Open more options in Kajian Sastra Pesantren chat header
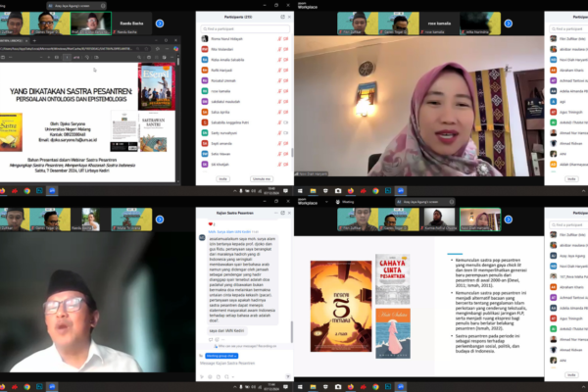 coord(276,213)
